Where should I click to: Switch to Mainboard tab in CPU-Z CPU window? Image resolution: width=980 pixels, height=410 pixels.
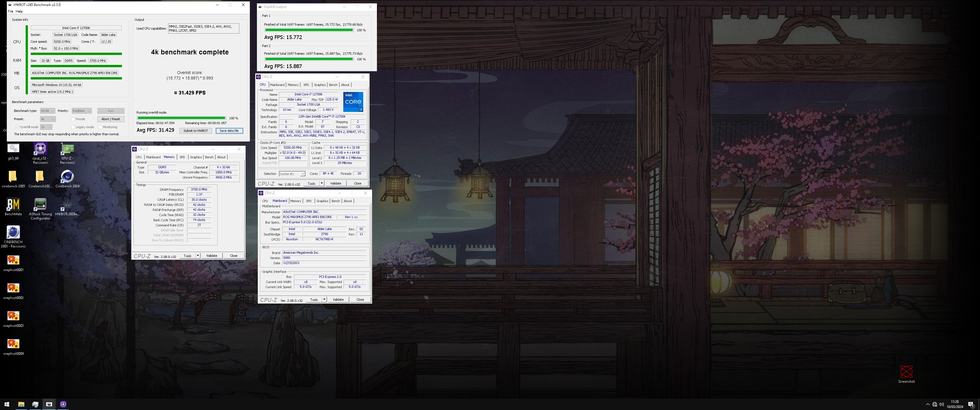point(277,85)
